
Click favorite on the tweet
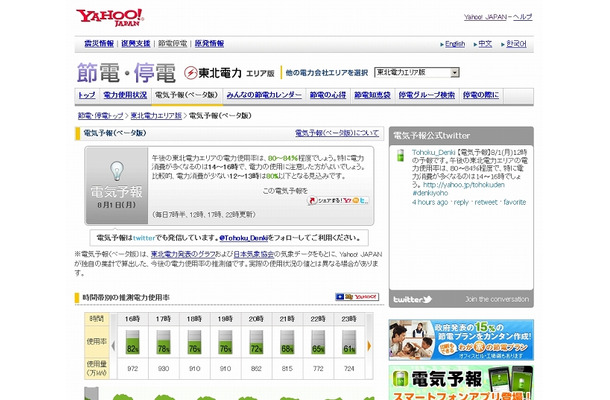(x=514, y=202)
